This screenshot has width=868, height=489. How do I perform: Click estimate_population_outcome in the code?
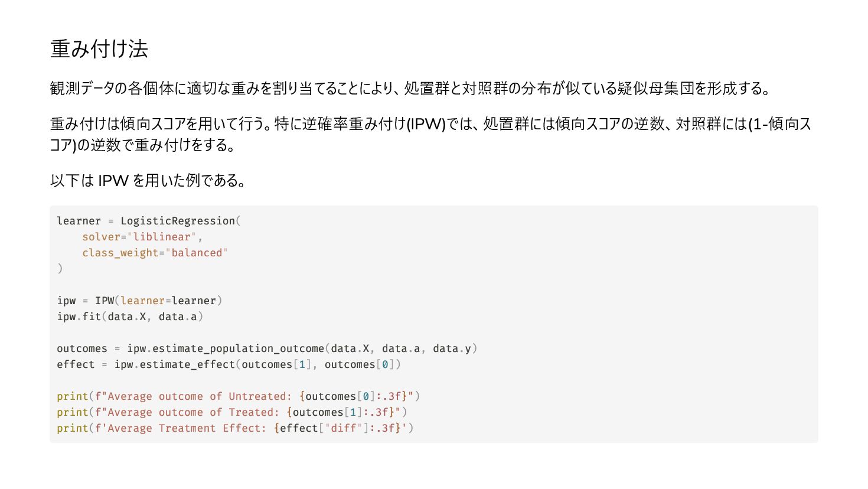pyautogui.click(x=239, y=348)
